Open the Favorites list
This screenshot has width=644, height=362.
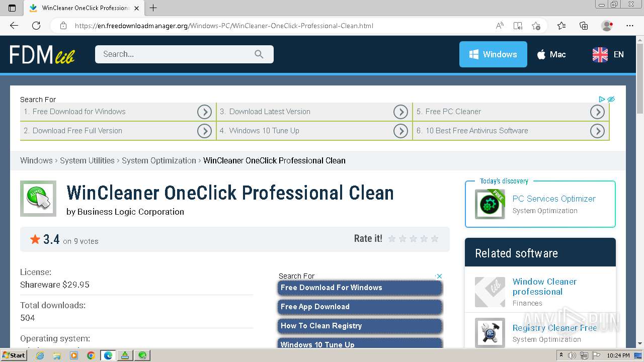pos(561,26)
